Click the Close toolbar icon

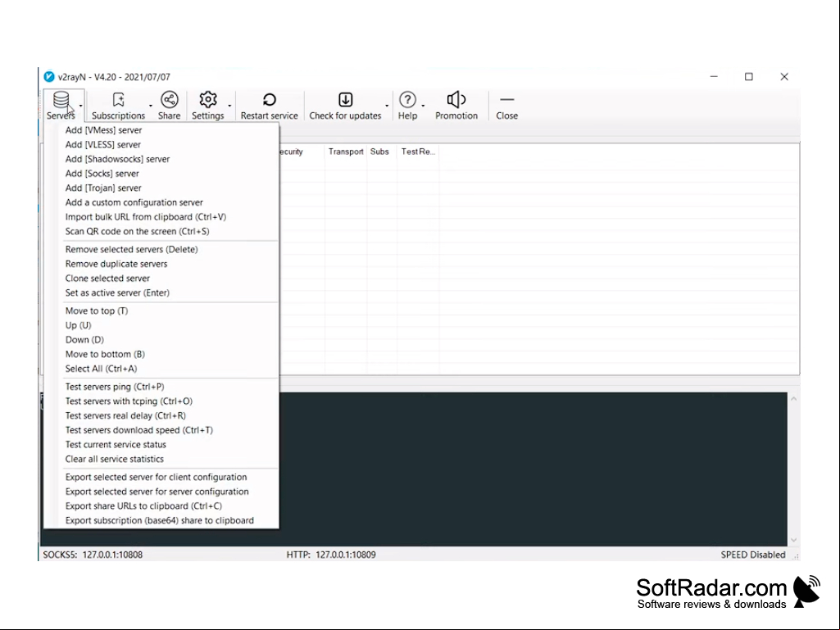[x=506, y=100]
